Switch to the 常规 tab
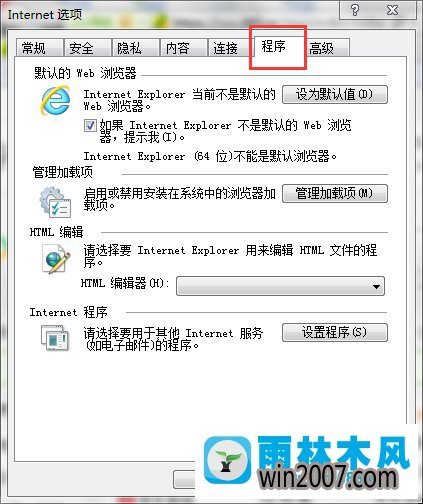 [x=40, y=48]
